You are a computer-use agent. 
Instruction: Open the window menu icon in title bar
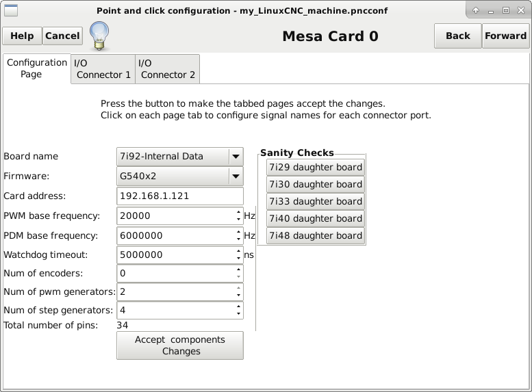tap(10, 10)
